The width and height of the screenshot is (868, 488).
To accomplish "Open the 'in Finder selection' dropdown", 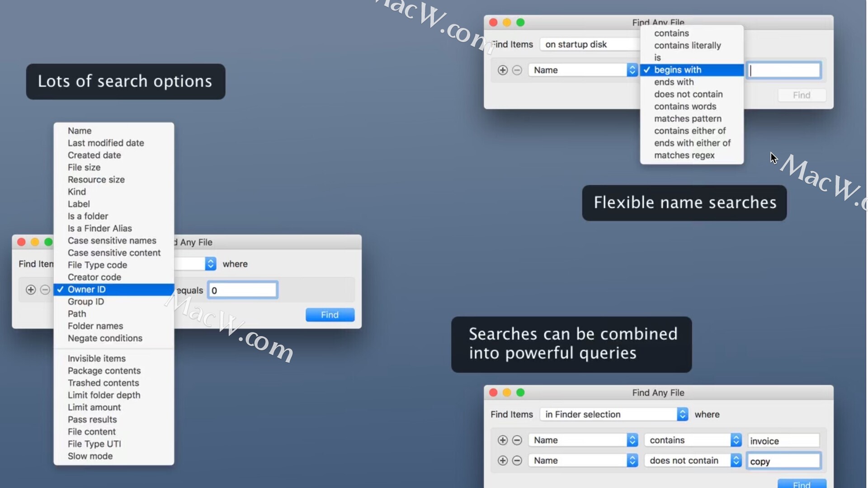I will [614, 414].
